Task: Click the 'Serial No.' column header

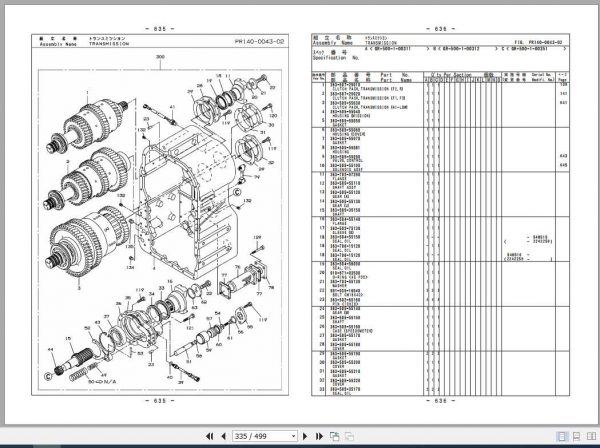Action: pyautogui.click(x=542, y=75)
